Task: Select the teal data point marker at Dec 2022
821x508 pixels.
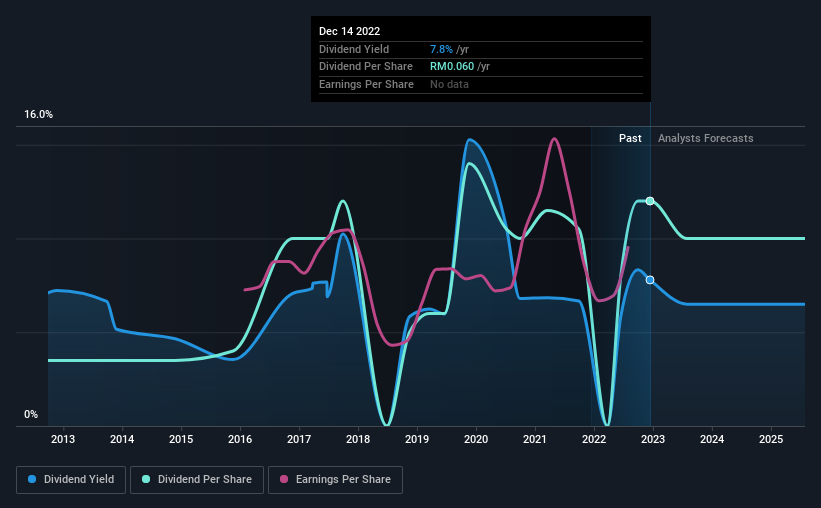Action: point(650,201)
